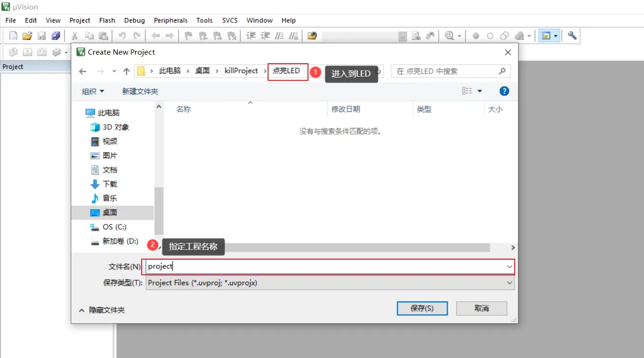The image size is (644, 358).
Task: Click the 保存(S) save button
Action: pos(422,308)
